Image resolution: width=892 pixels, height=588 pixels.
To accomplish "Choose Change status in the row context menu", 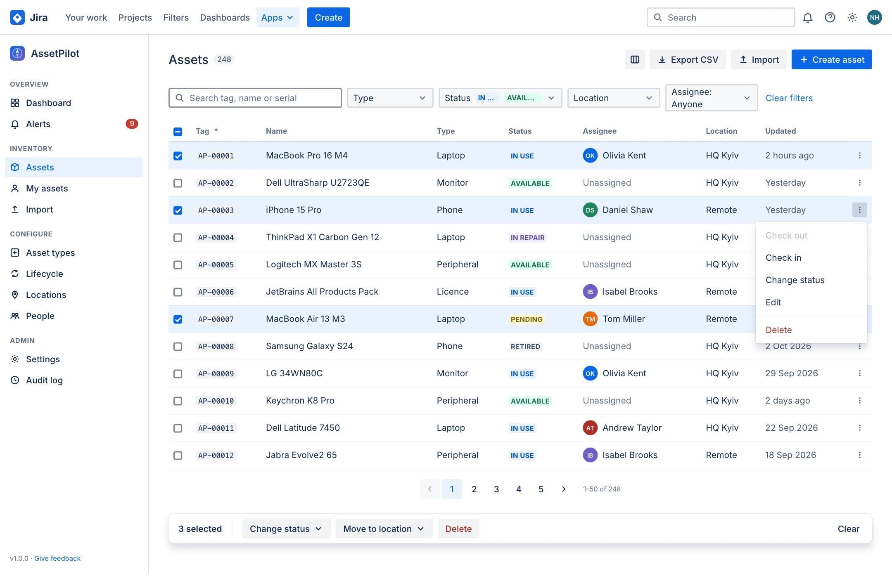I will [x=811, y=280].
